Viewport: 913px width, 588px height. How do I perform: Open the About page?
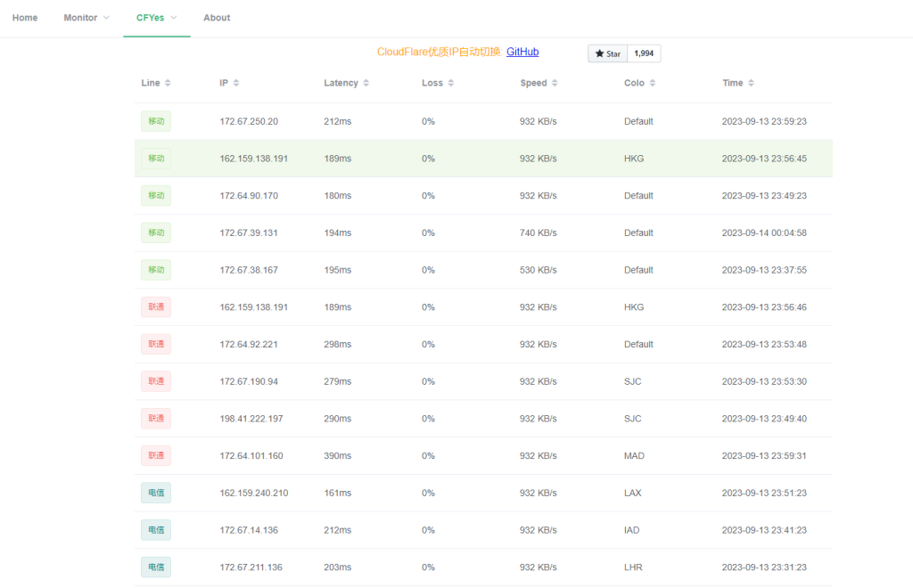coord(217,18)
